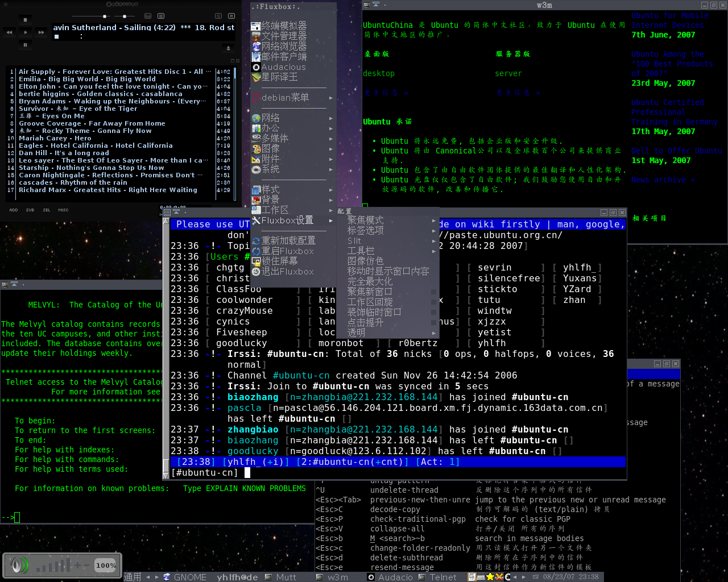
Task: Start playback with Audacious play button
Action: click(25, 32)
